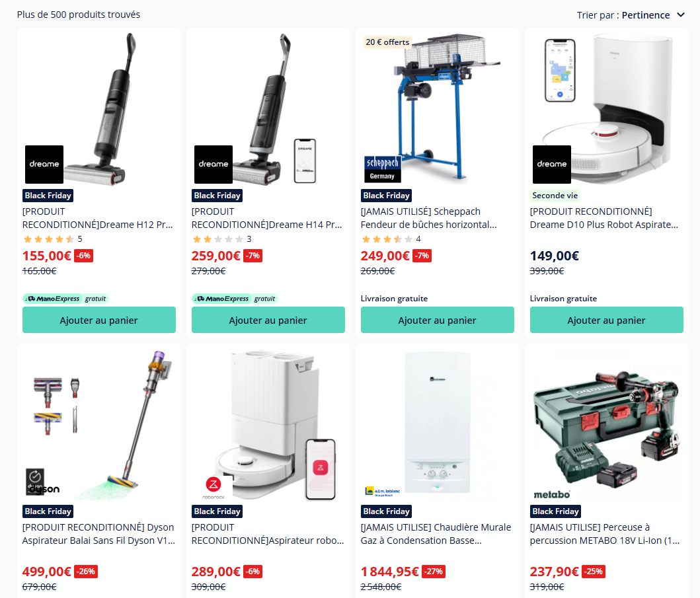This screenshot has width=700, height=598.
Task: Click the roborock brand logo
Action: 214,488
